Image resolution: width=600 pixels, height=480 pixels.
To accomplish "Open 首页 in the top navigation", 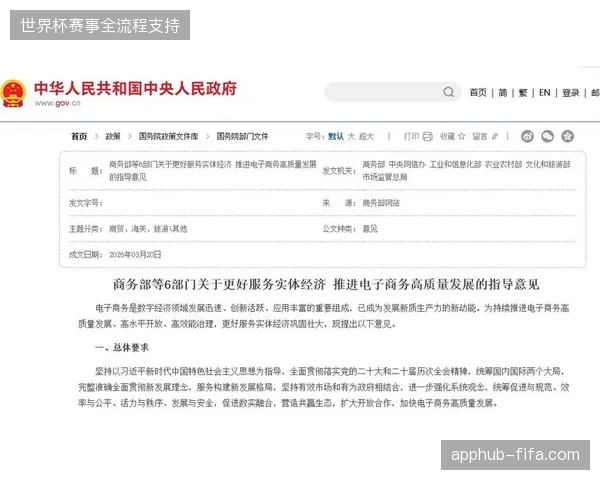I will pos(478,93).
